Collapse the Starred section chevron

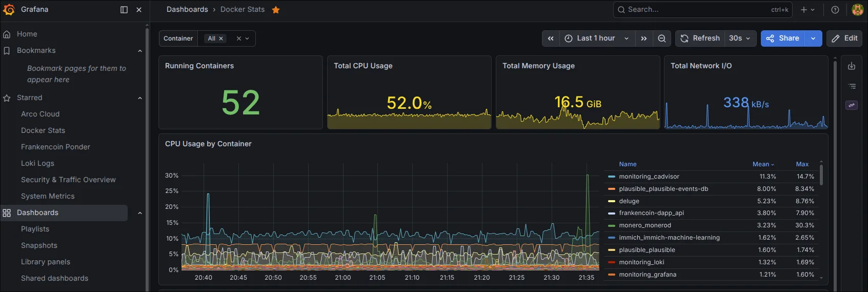[x=140, y=98]
